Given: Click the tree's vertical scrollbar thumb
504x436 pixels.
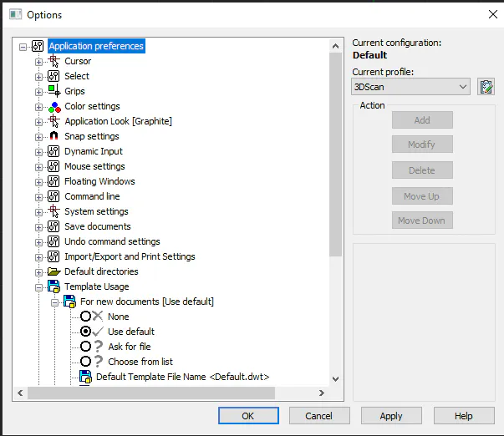Looking at the screenshot, I should [335, 155].
